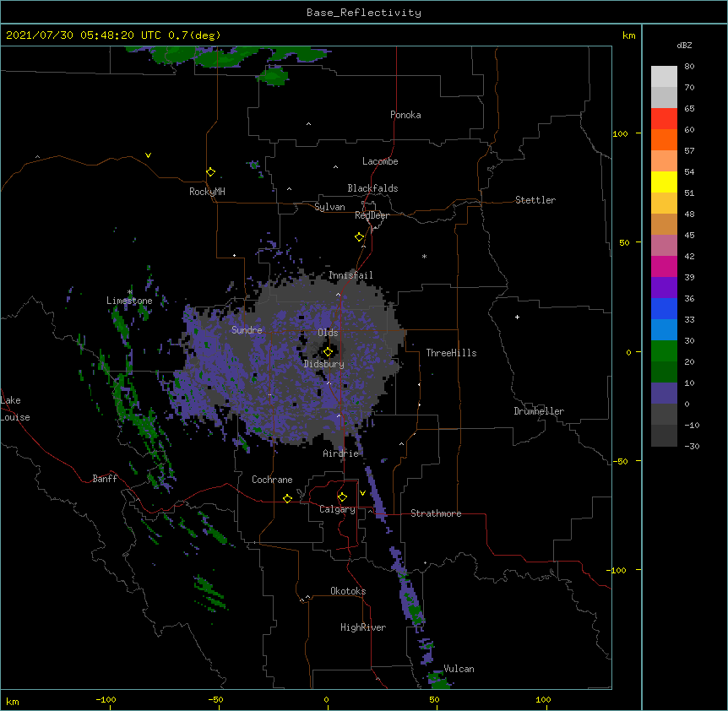Screen dimensions: 728x711
Task: Click the RockyMH label
Action: (x=207, y=192)
